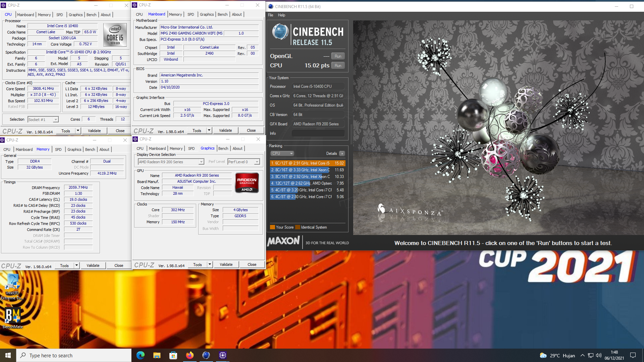Open Firefox from the taskbar
The height and width of the screenshot is (362, 644).
pyautogui.click(x=190, y=355)
